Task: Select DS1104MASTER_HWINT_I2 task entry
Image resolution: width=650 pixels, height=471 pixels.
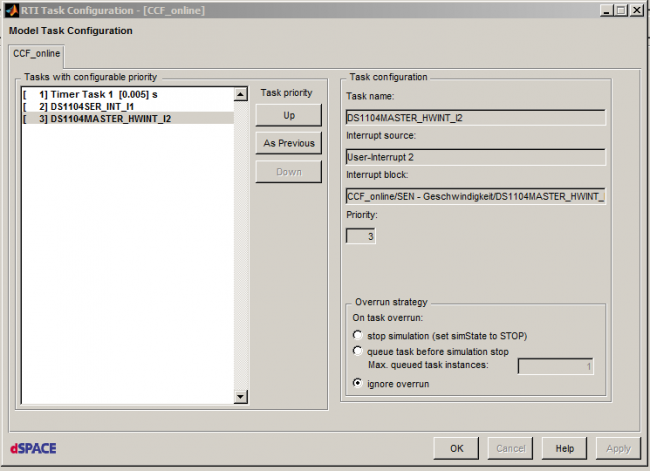Action: coord(110,118)
